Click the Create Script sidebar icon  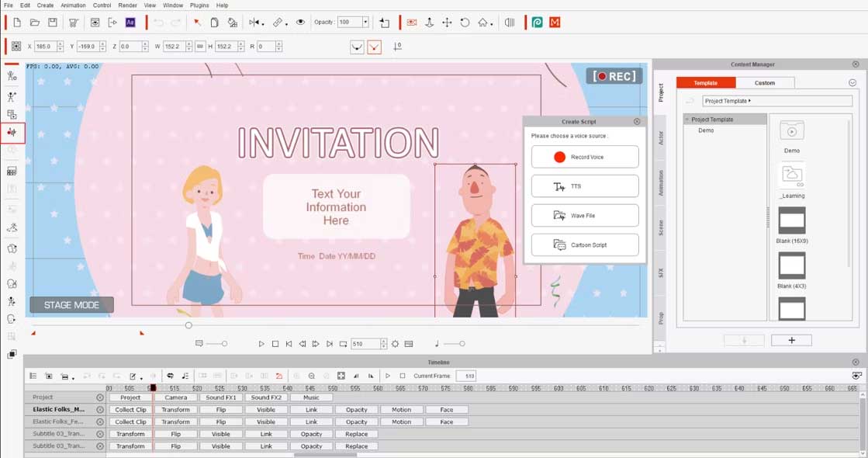click(12, 133)
